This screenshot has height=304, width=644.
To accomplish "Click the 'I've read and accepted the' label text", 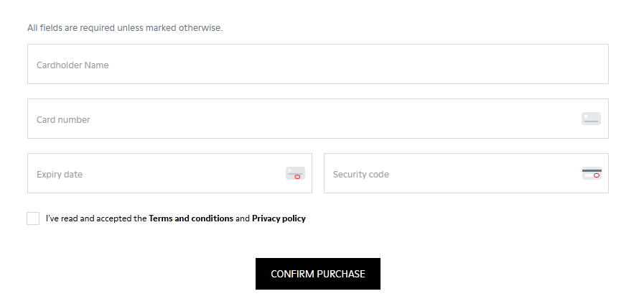I will 96,218.
